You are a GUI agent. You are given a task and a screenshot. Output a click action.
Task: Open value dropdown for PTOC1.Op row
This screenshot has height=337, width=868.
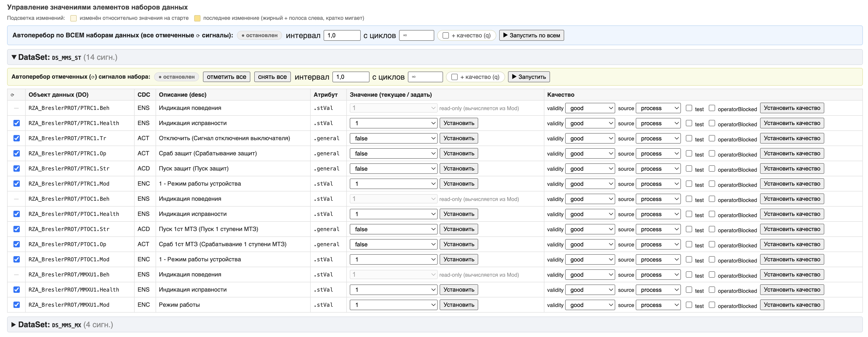tap(393, 244)
